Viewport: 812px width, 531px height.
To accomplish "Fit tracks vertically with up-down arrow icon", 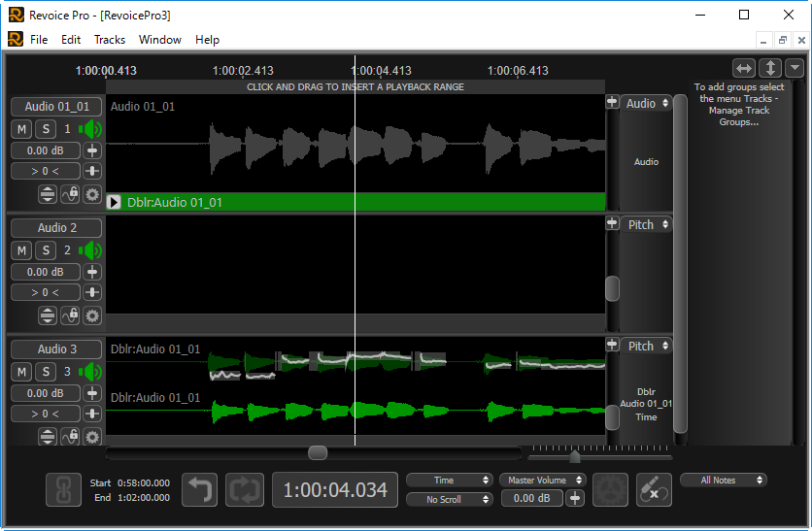I will point(770,68).
